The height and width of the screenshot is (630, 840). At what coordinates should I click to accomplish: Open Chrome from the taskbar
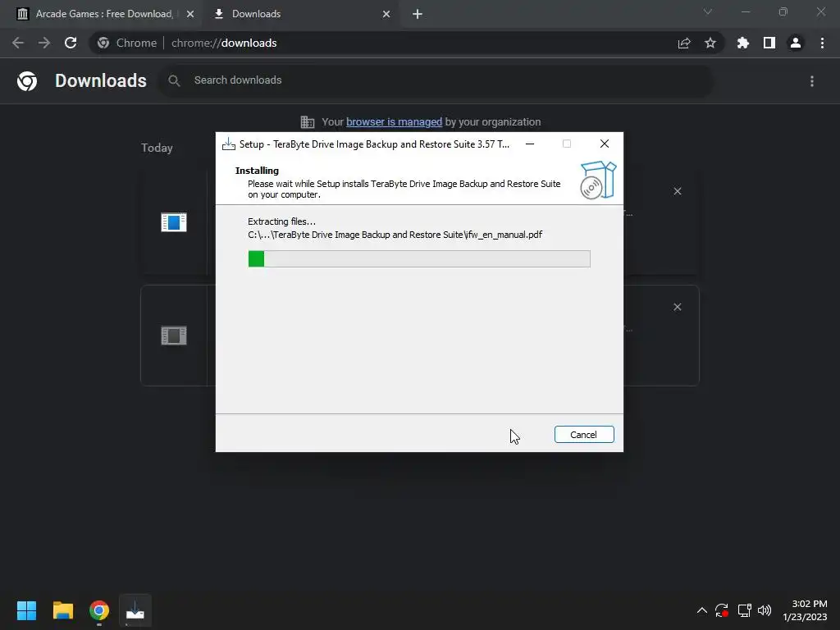(x=99, y=610)
